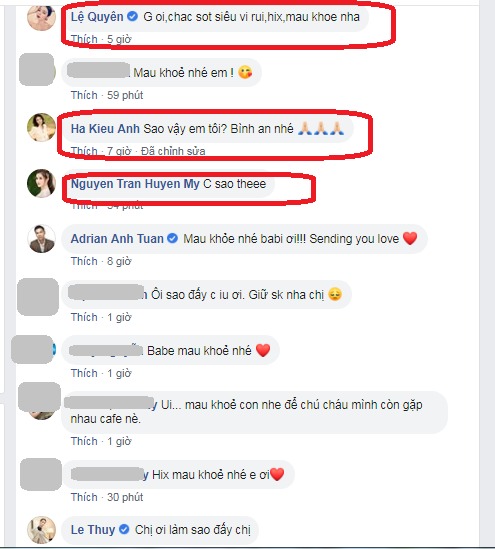This screenshot has height=549, width=495.
Task: Like Lệ Quyên's comment with Thích
Action: point(84,39)
